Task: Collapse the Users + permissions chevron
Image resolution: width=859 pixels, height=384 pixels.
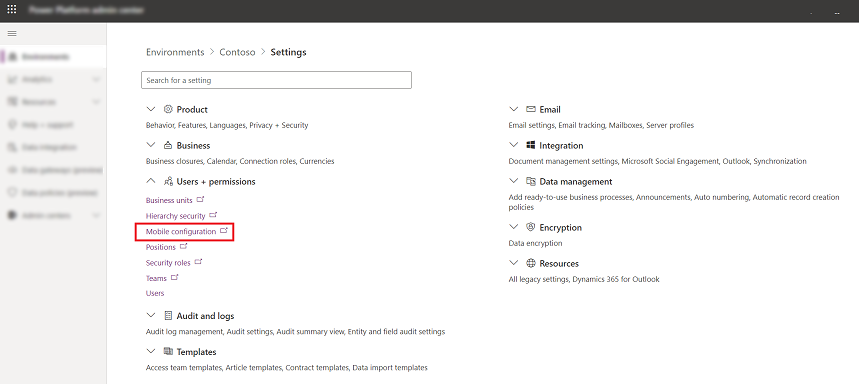Action: point(151,181)
